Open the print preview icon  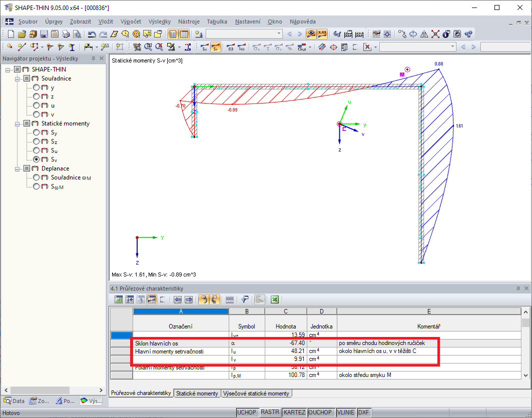click(x=77, y=34)
